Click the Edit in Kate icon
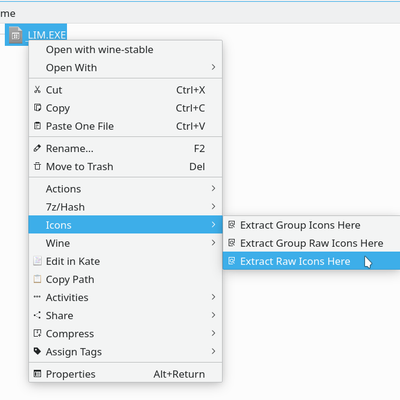Screen dimensions: 400x400 pyautogui.click(x=37, y=261)
